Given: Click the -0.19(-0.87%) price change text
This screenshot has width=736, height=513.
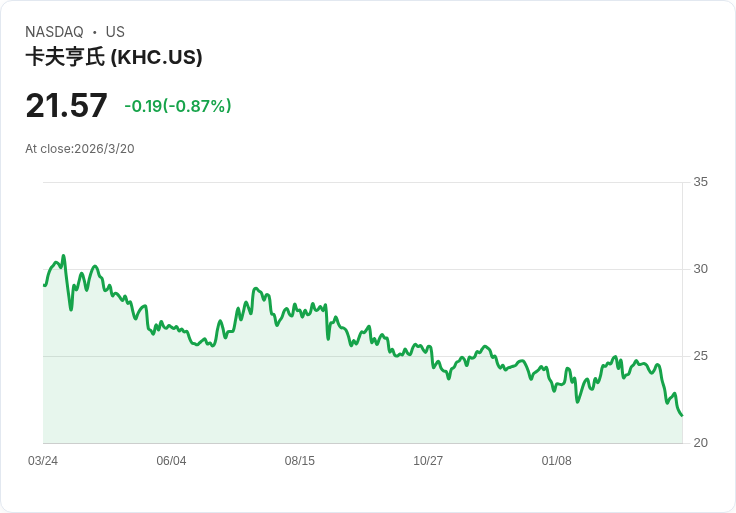Looking at the screenshot, I should 178,106.
